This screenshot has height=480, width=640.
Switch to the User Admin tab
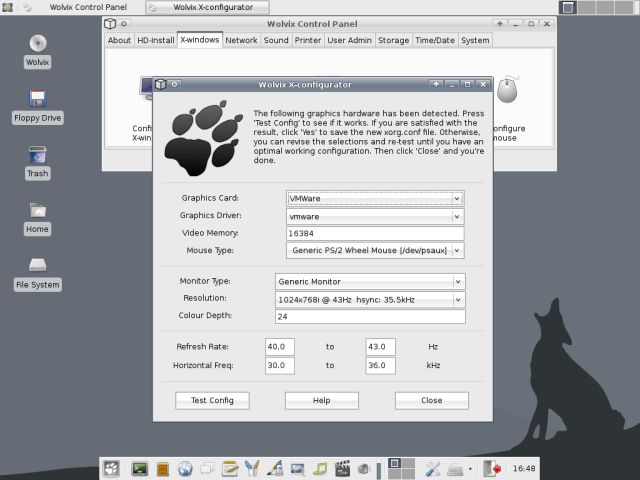coord(349,40)
